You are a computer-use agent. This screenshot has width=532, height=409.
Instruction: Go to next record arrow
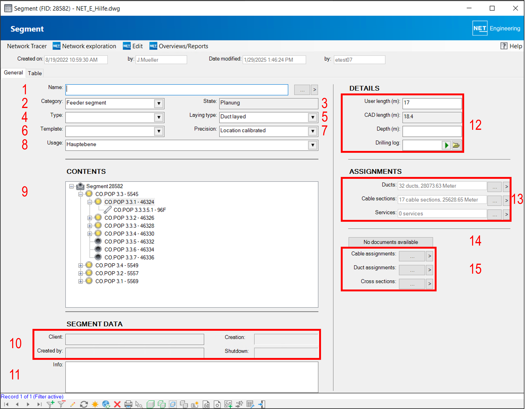tap(28, 404)
